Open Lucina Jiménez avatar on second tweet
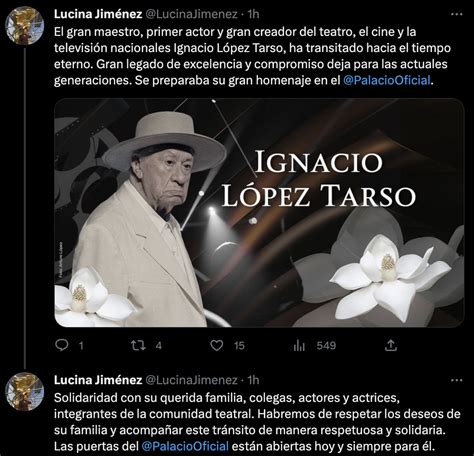The width and height of the screenshot is (474, 456). (x=25, y=391)
